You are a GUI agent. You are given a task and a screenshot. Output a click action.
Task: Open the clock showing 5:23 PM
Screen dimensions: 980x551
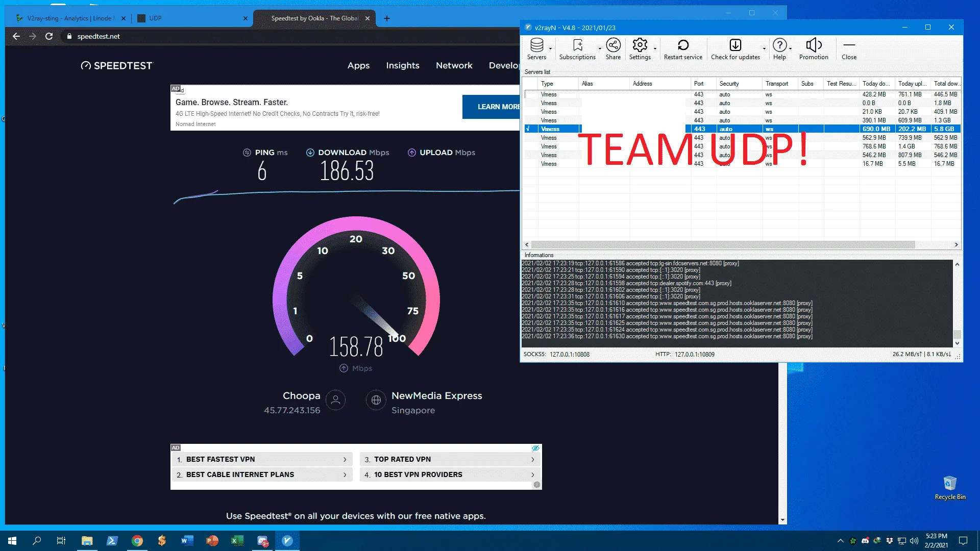(x=936, y=541)
